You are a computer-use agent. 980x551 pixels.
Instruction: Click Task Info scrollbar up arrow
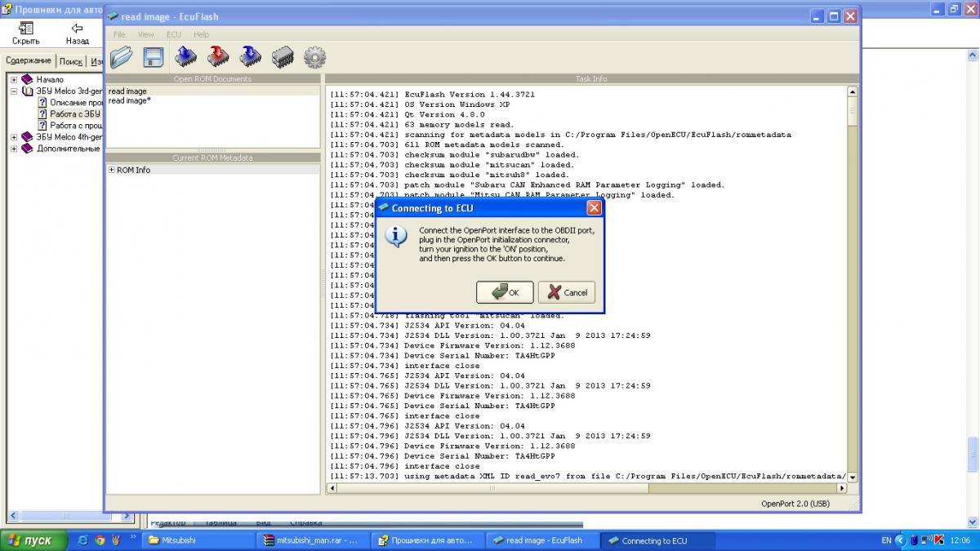point(853,91)
